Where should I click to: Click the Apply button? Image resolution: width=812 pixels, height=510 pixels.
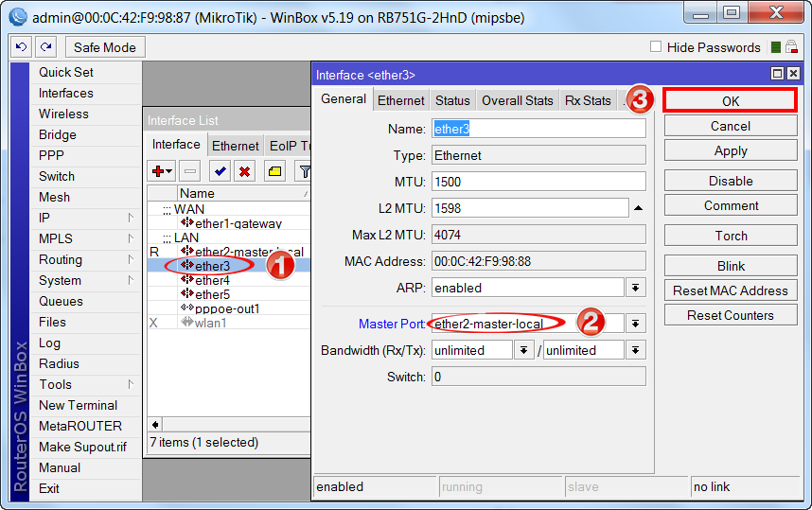(x=731, y=150)
